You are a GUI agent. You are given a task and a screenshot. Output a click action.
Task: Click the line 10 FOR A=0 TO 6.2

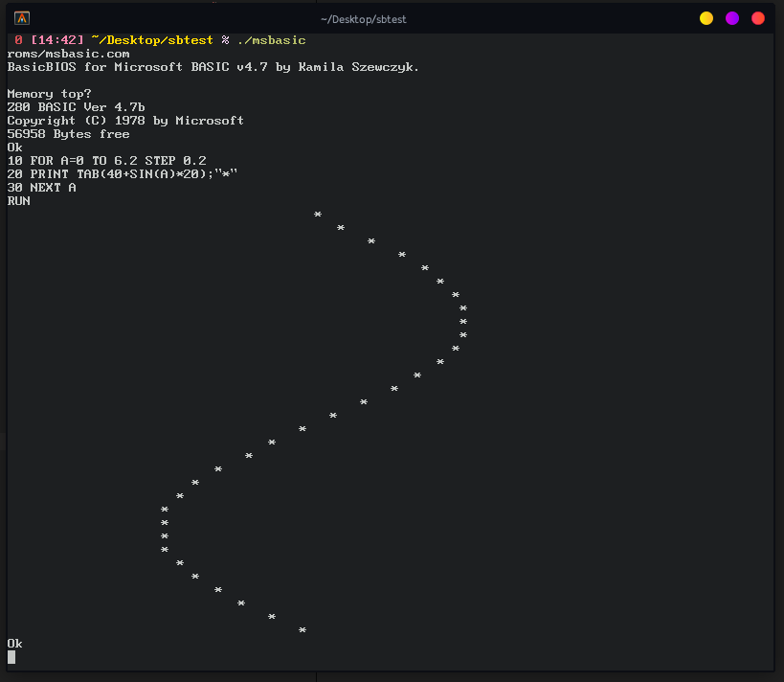click(107, 161)
